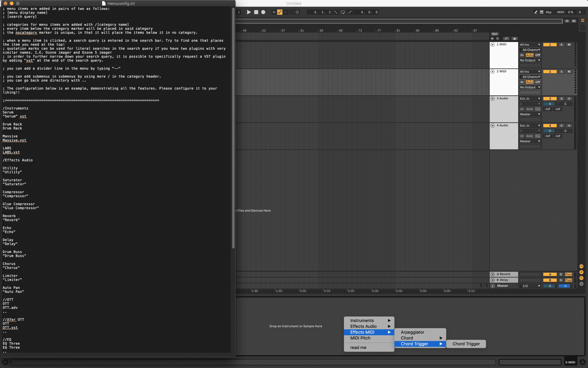Image resolution: width=588 pixels, height=368 pixels.
Task: Open Ext. In dropdown on 3 Audio
Action: 530,99
